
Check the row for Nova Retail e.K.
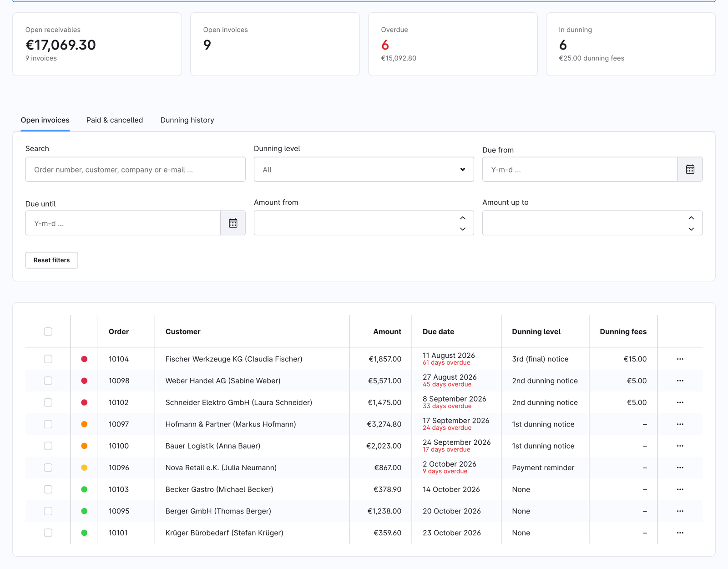point(48,468)
